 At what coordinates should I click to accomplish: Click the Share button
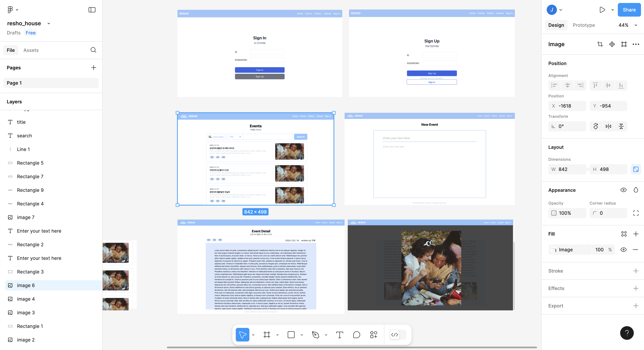click(629, 10)
